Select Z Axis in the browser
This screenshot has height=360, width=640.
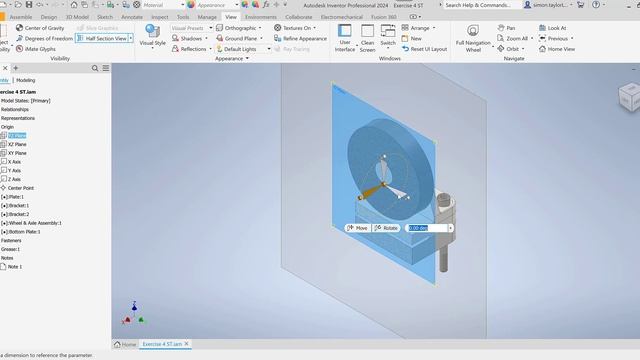pyautogui.click(x=14, y=179)
